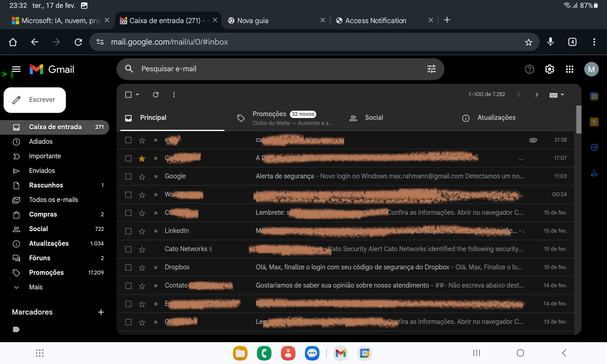Viewport: 607px width, 364px height.
Task: Expand the Mais sidebar section
Action: (36, 287)
